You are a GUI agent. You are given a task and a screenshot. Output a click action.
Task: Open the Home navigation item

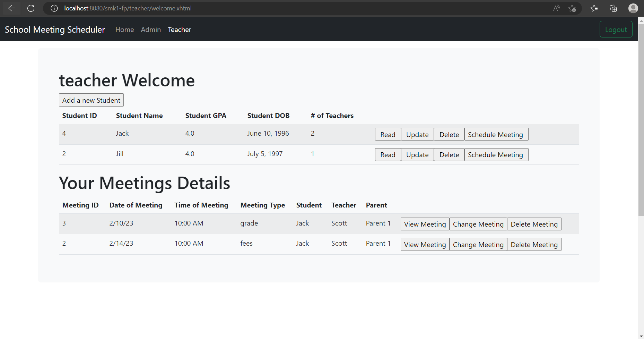[124, 29]
